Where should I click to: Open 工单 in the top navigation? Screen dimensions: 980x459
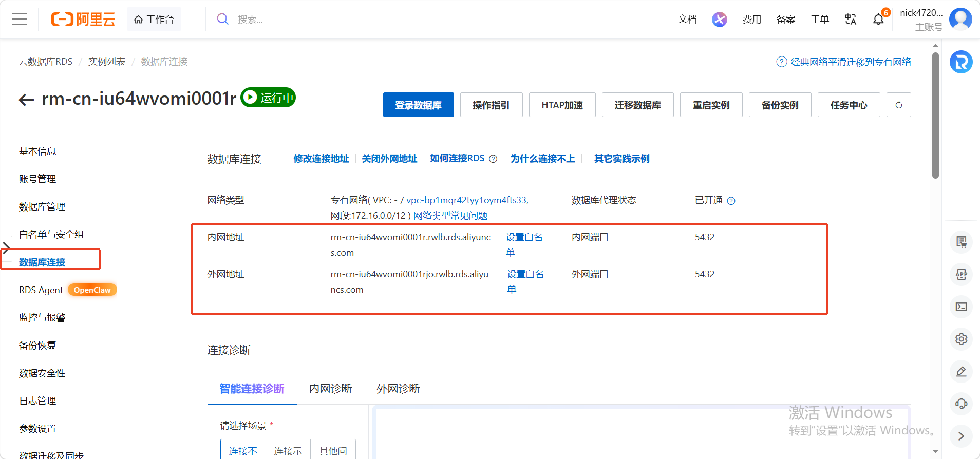820,20
